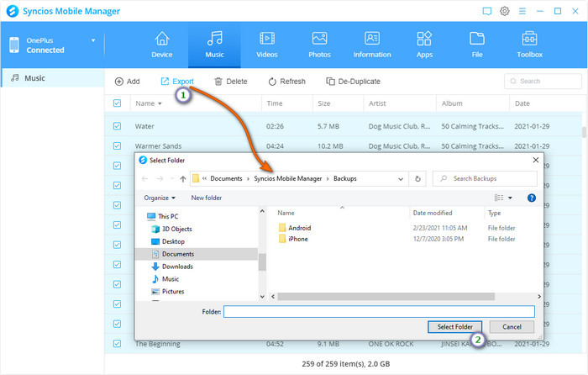Sort by the Artist column
The image size is (588, 375).
[x=377, y=103]
